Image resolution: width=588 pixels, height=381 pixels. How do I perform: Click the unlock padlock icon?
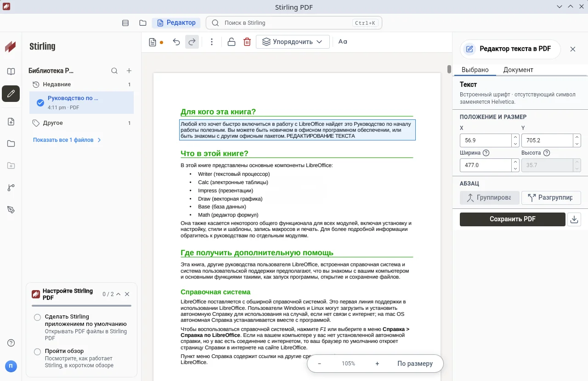coord(232,42)
